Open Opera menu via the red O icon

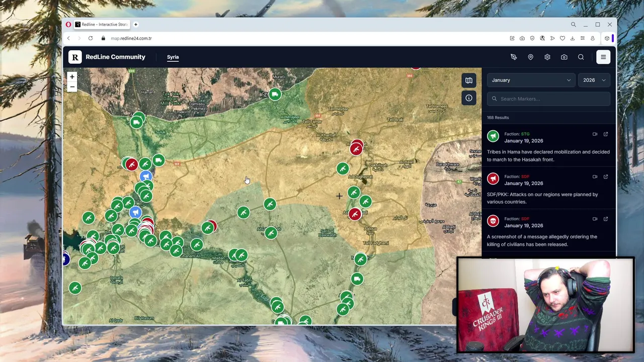[68, 24]
